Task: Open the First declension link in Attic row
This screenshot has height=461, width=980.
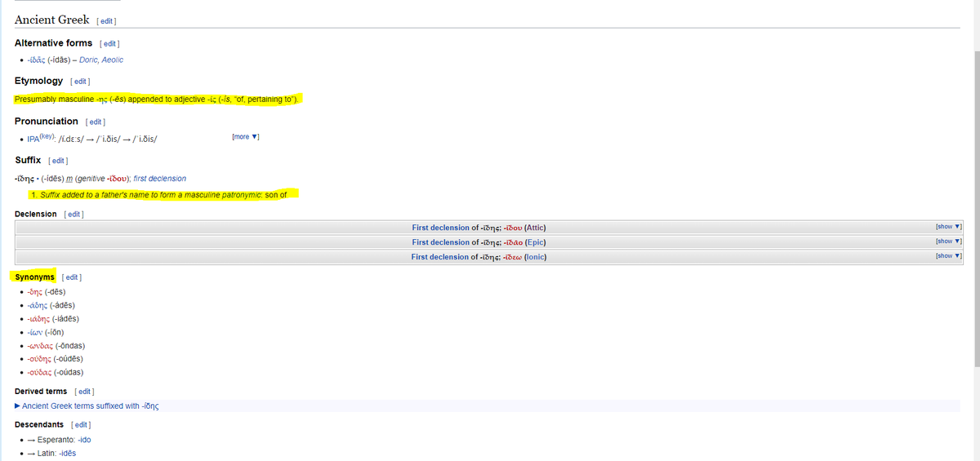Action: click(442, 227)
